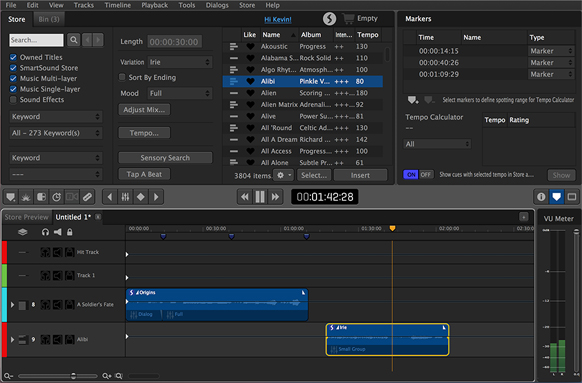Viewport: 582px width, 383px height.
Task: Open the gear options dropdown
Action: [x=284, y=175]
